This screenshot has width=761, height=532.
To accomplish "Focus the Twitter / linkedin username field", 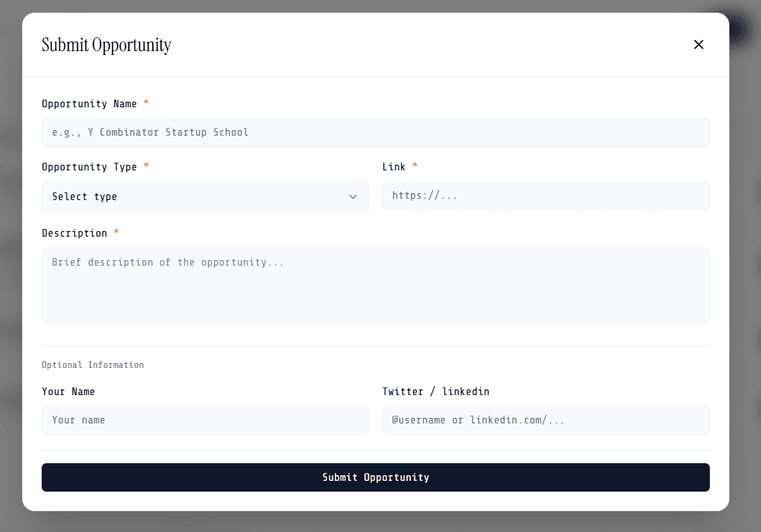I will point(546,420).
